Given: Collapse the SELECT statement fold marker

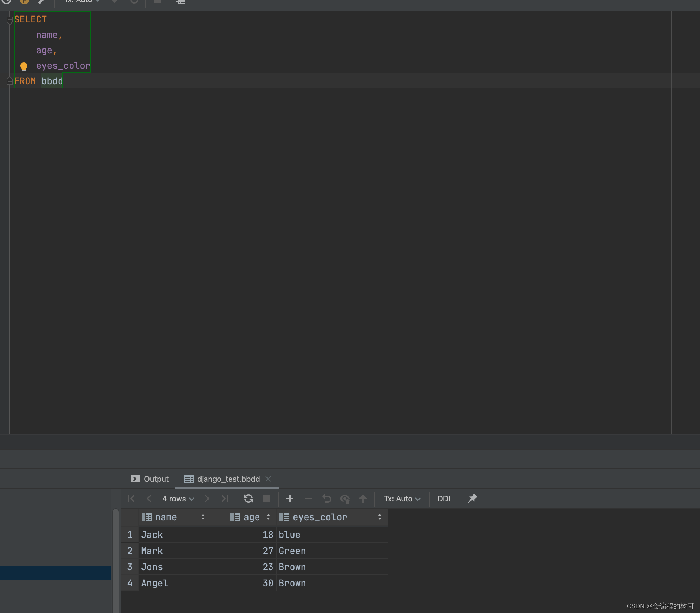Looking at the screenshot, I should pos(10,20).
